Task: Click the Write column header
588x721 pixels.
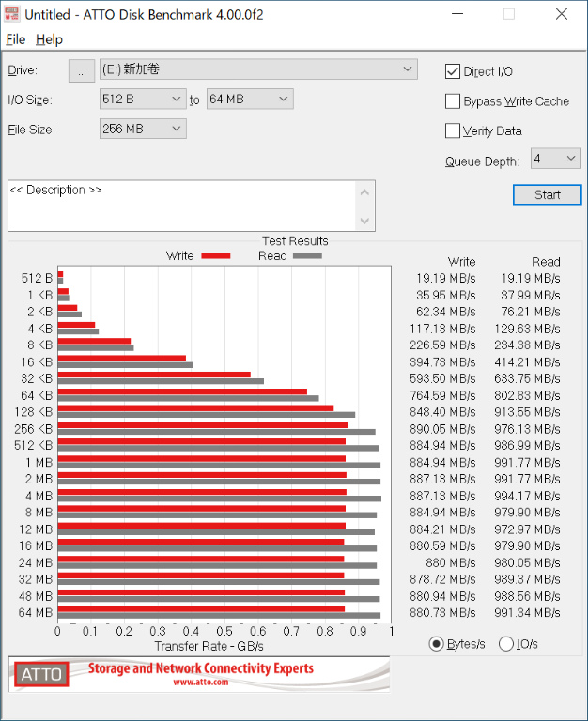Action: point(461,262)
